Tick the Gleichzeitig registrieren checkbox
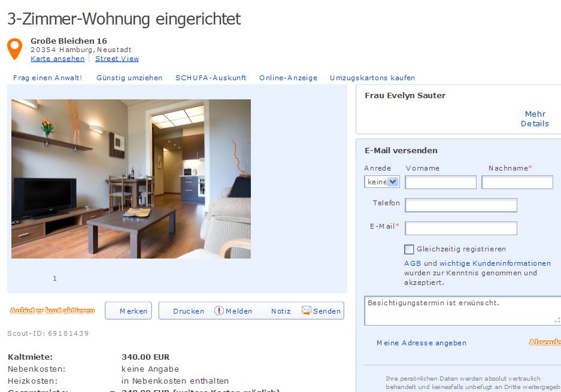This screenshot has height=392, width=561. click(409, 250)
